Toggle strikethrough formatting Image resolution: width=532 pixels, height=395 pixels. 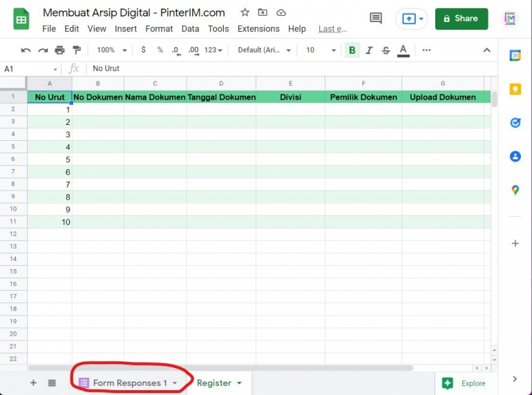[386, 50]
